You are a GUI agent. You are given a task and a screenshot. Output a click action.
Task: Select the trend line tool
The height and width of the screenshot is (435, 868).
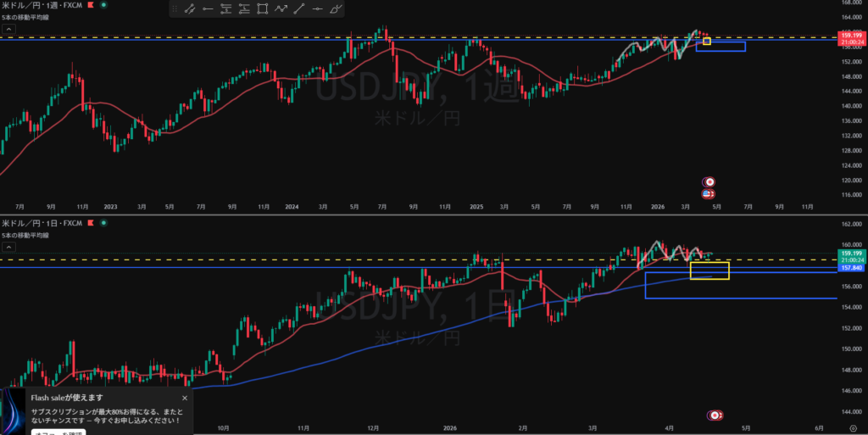tap(299, 9)
